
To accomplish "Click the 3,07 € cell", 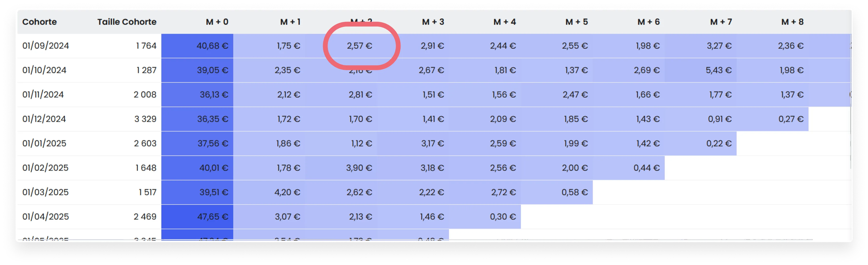I will click(269, 217).
